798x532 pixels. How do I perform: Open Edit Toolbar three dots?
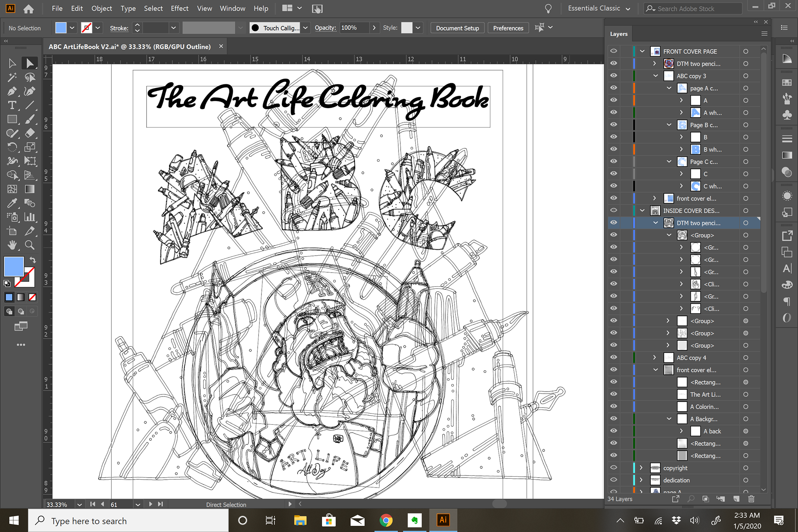click(x=21, y=345)
